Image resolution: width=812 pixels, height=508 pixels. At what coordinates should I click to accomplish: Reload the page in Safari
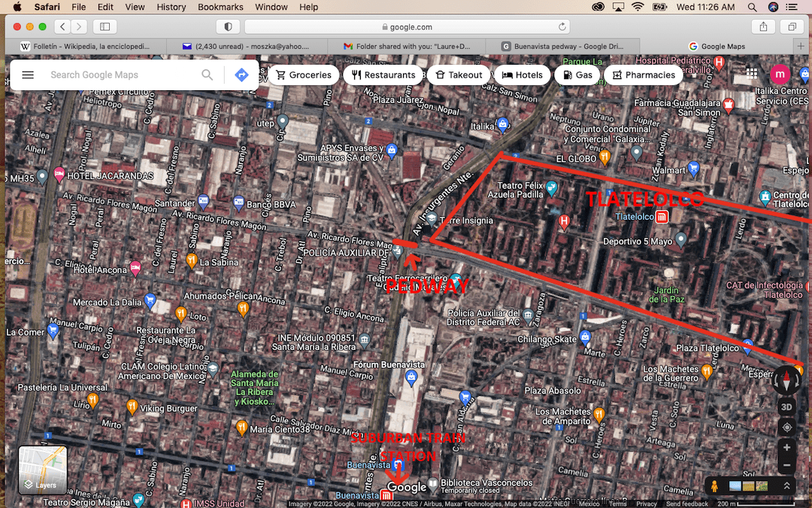click(562, 26)
